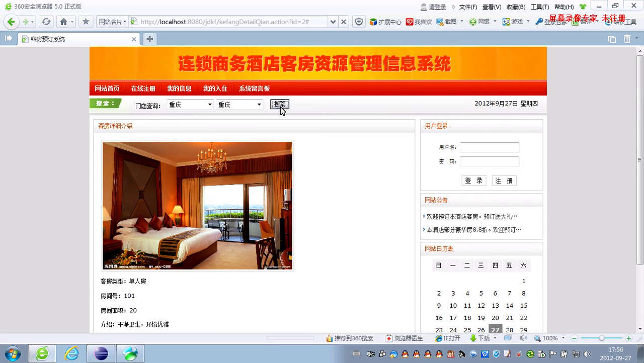
Task: Click the 用户名 username input field
Action: 489,147
